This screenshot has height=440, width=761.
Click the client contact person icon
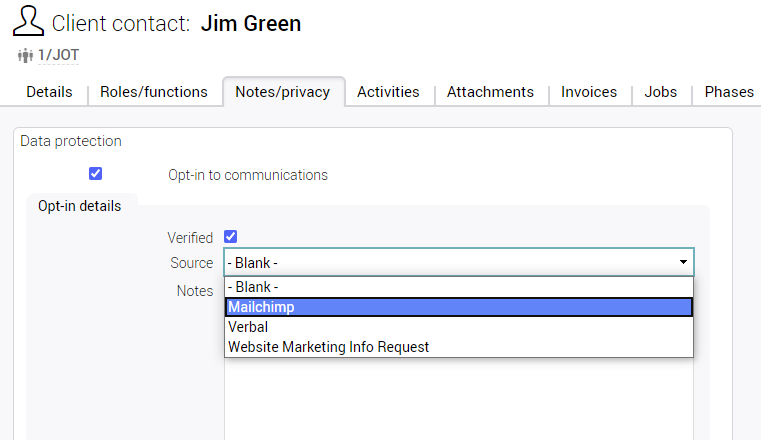tap(28, 22)
